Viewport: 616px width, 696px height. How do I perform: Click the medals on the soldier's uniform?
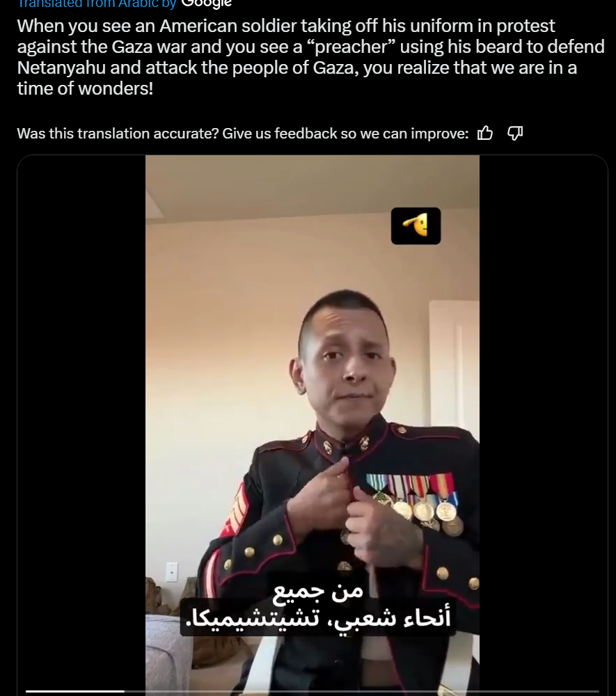point(416,501)
